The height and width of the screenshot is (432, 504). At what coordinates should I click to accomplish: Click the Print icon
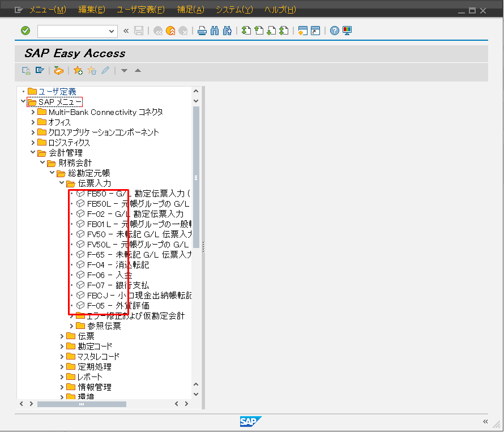click(203, 31)
